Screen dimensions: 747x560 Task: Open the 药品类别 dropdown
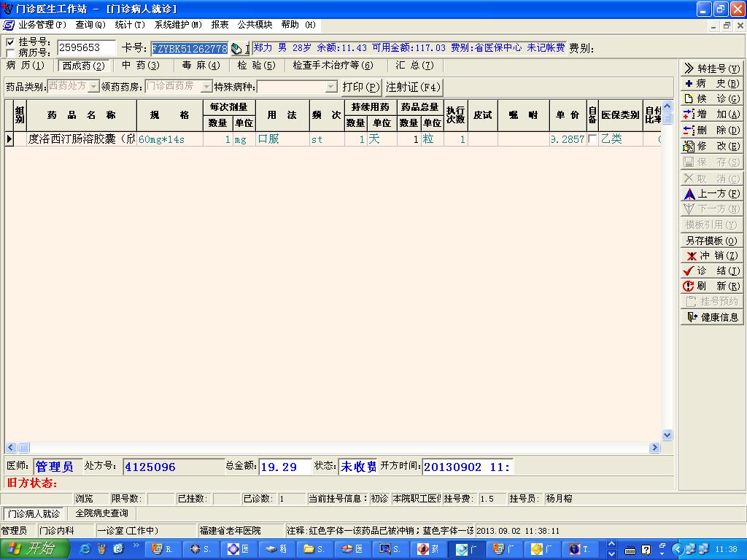[94, 87]
